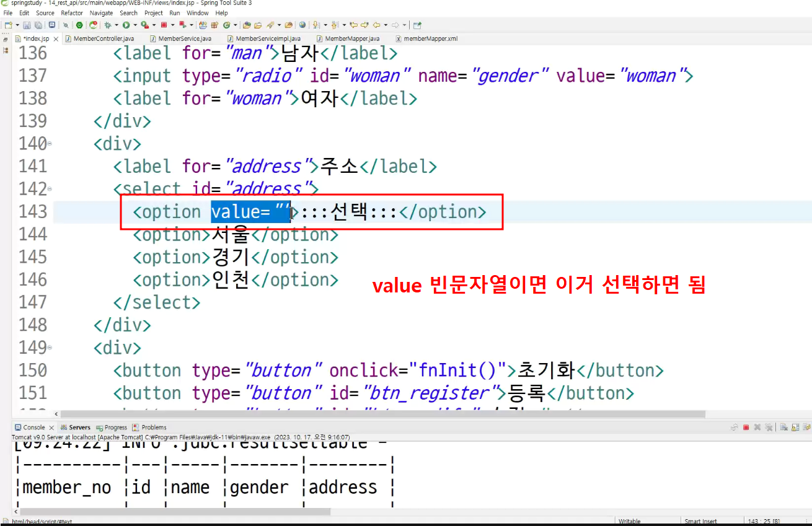The width and height of the screenshot is (812, 526).
Task: Open the Navigate menu
Action: (102, 13)
